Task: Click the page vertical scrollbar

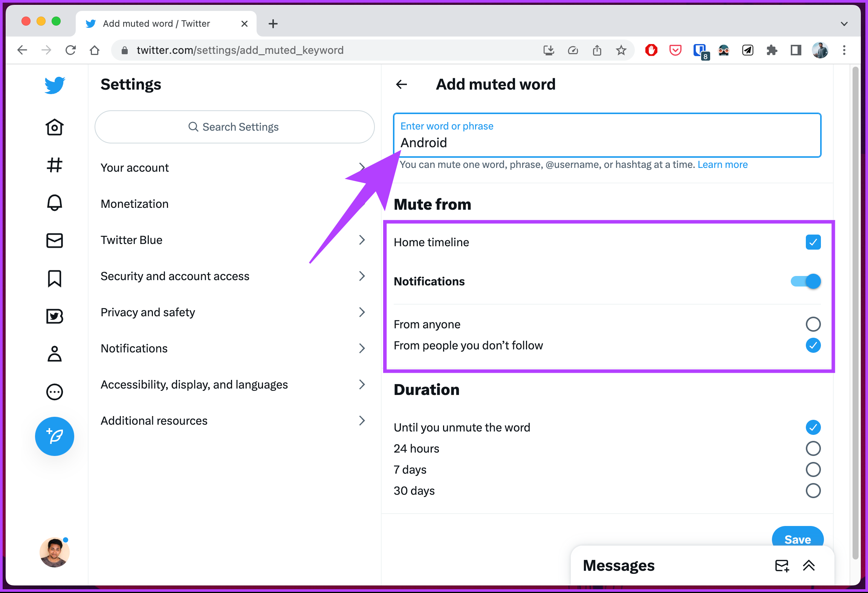Action: pos(855,313)
